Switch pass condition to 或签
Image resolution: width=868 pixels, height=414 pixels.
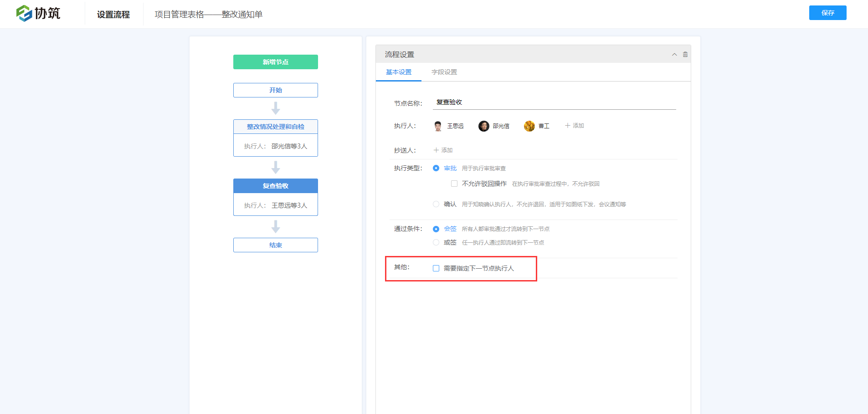[x=436, y=242]
